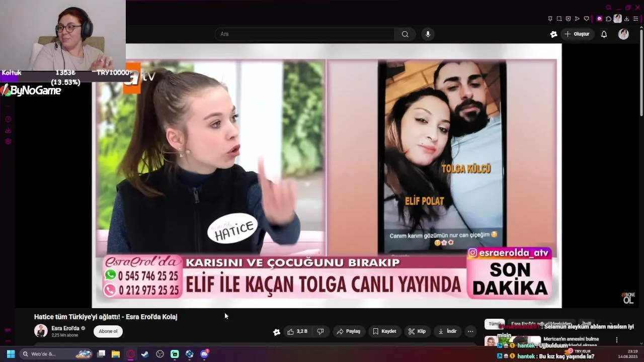The image size is (644, 362).
Task: Click the Klip clip button
Action: pos(417,331)
